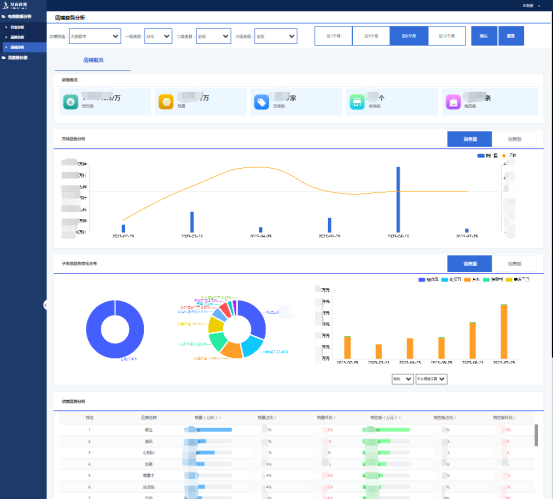Select the store overview tab
This screenshot has width=554, height=499.
click(93, 60)
